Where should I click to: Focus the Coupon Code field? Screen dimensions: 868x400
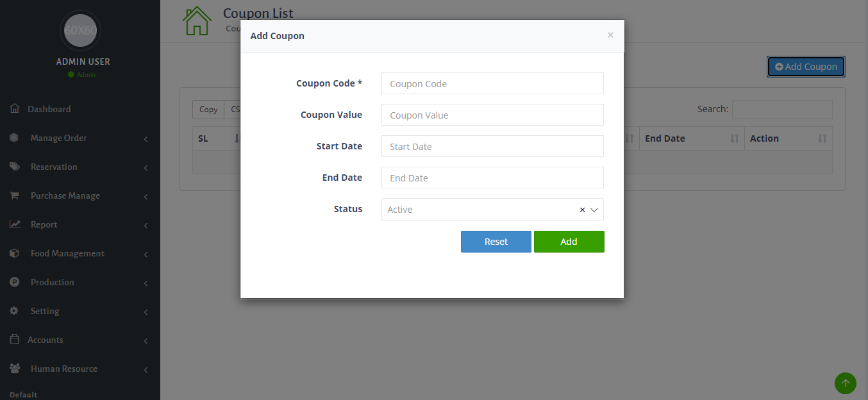click(x=492, y=83)
